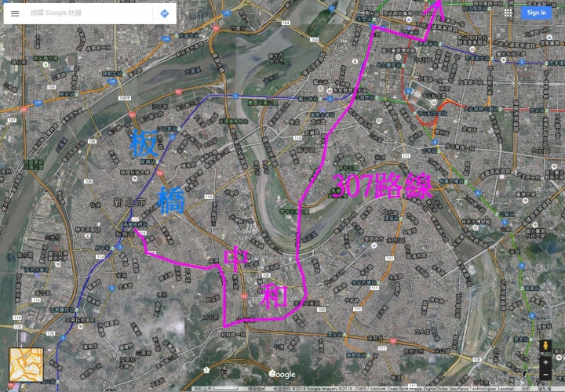This screenshot has width=565, height=392.
Task: Click the Sign in button
Action: [536, 13]
